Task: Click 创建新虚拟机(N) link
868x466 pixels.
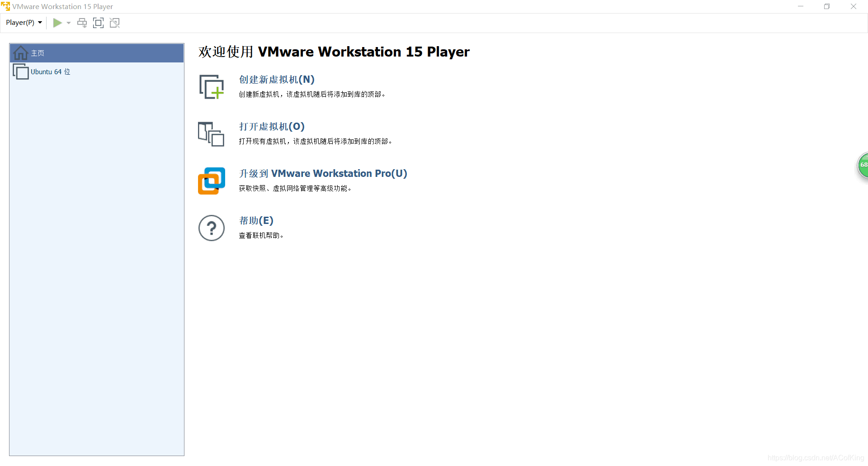Action: (277, 80)
